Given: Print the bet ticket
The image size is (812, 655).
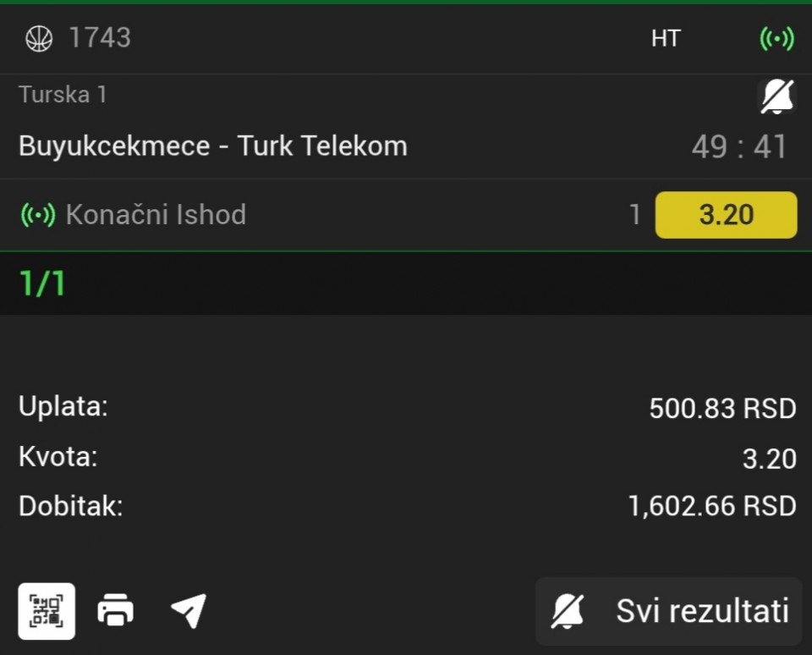Looking at the screenshot, I should click(x=116, y=610).
